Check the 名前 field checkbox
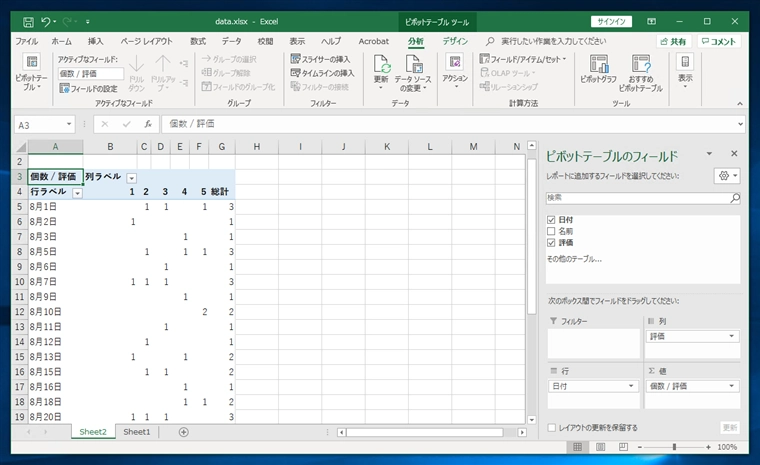Viewport: 760px width, 465px height. click(552, 231)
